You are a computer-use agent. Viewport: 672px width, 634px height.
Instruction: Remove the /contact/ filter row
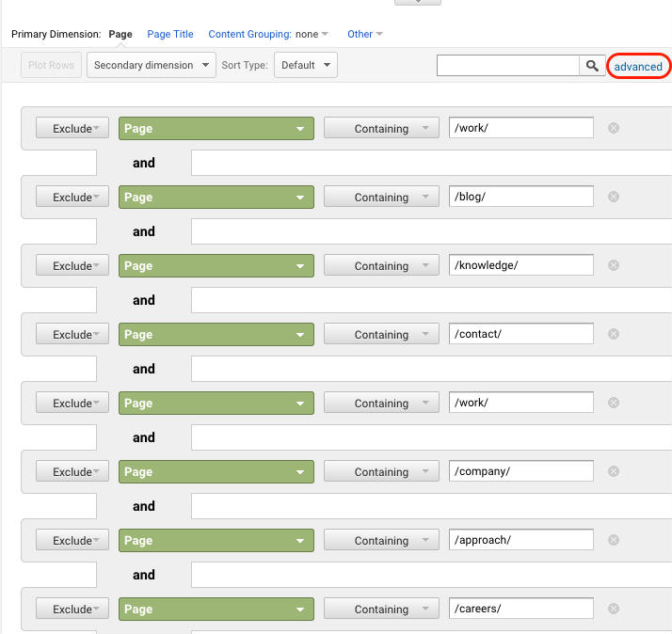click(x=614, y=334)
